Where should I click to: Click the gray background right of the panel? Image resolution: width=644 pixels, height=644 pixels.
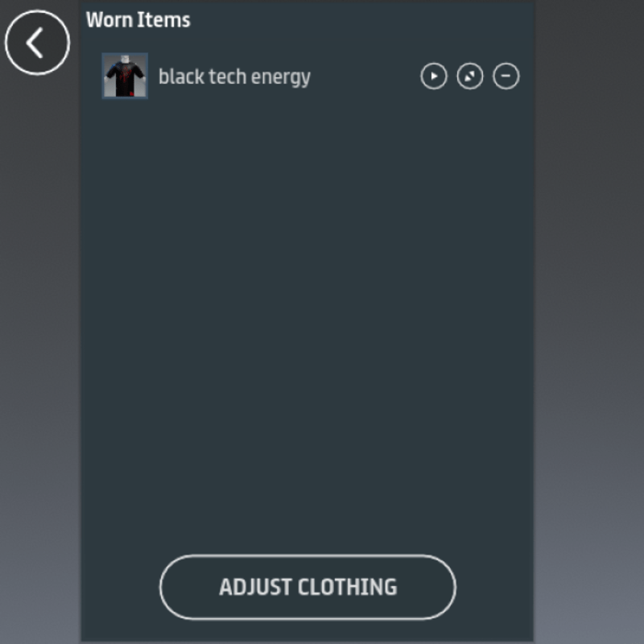589,320
